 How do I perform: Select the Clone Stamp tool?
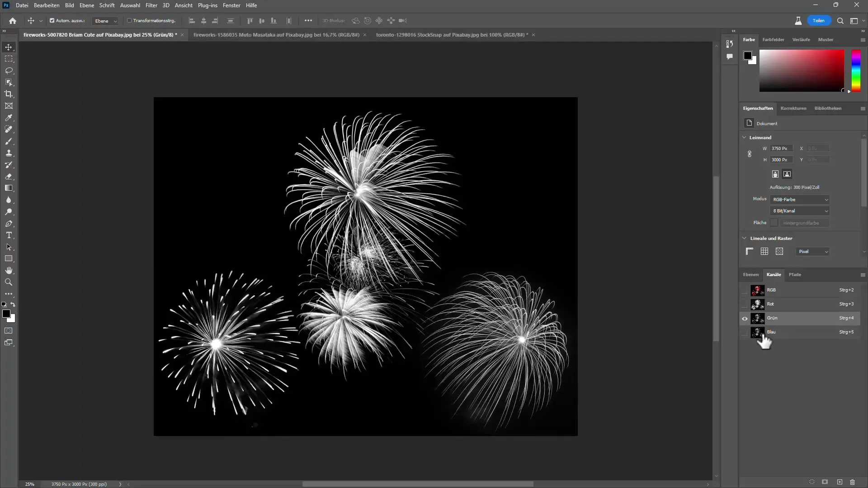click(9, 153)
